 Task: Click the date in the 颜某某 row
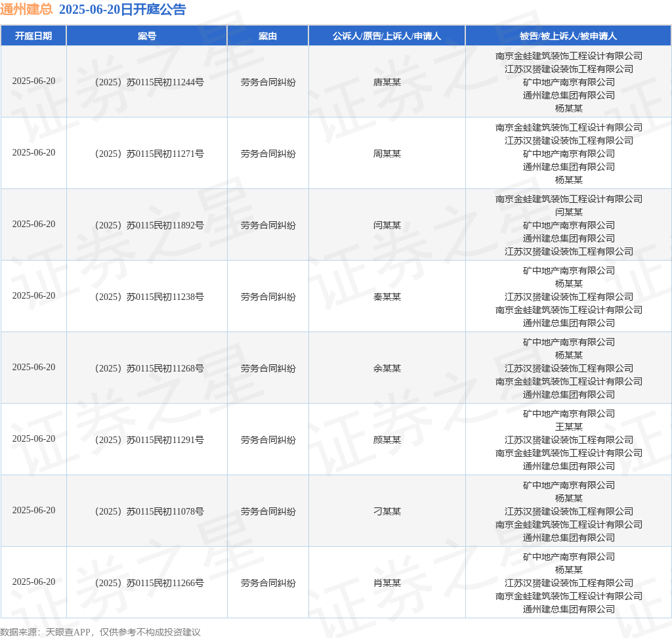pyautogui.click(x=33, y=439)
